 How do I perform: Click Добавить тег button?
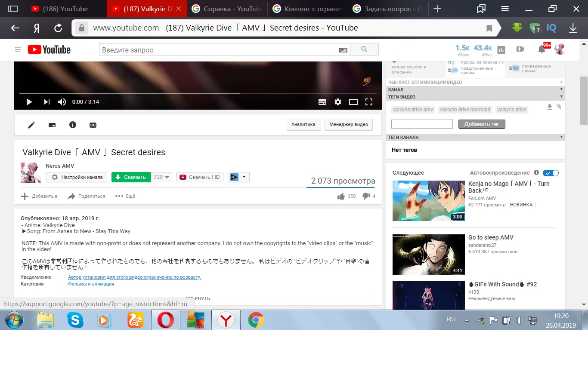[482, 124]
